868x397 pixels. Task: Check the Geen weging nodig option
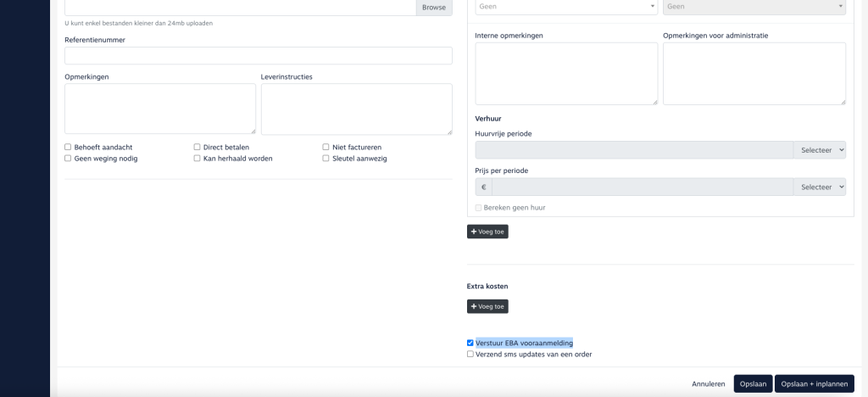coord(68,159)
